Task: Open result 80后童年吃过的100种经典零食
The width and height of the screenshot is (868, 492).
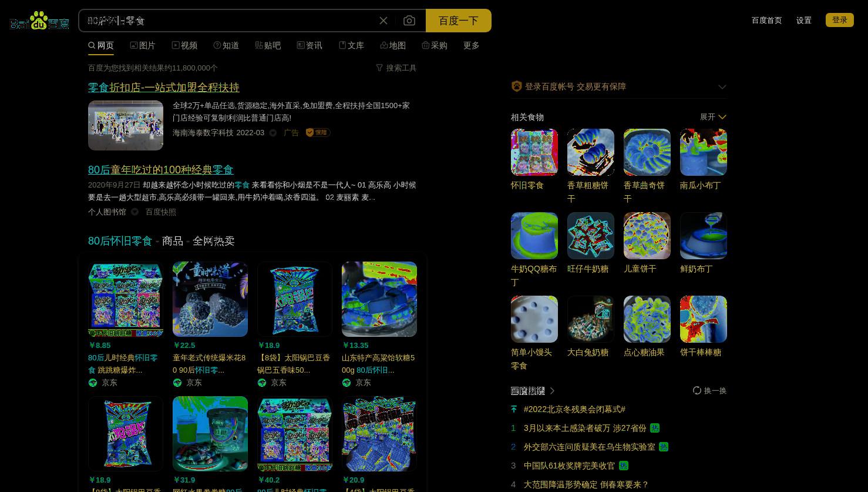Action: pos(161,170)
